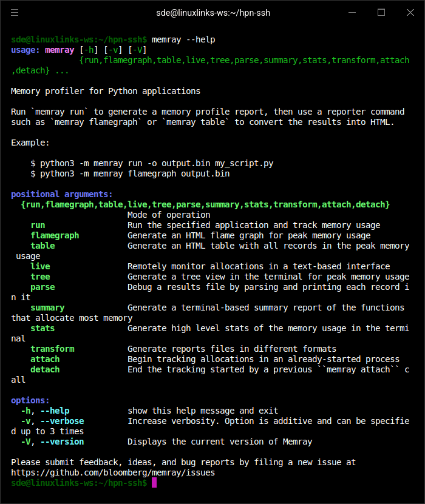Click the 'live' subcommand entry
The image size is (425, 504).
[x=40, y=266]
